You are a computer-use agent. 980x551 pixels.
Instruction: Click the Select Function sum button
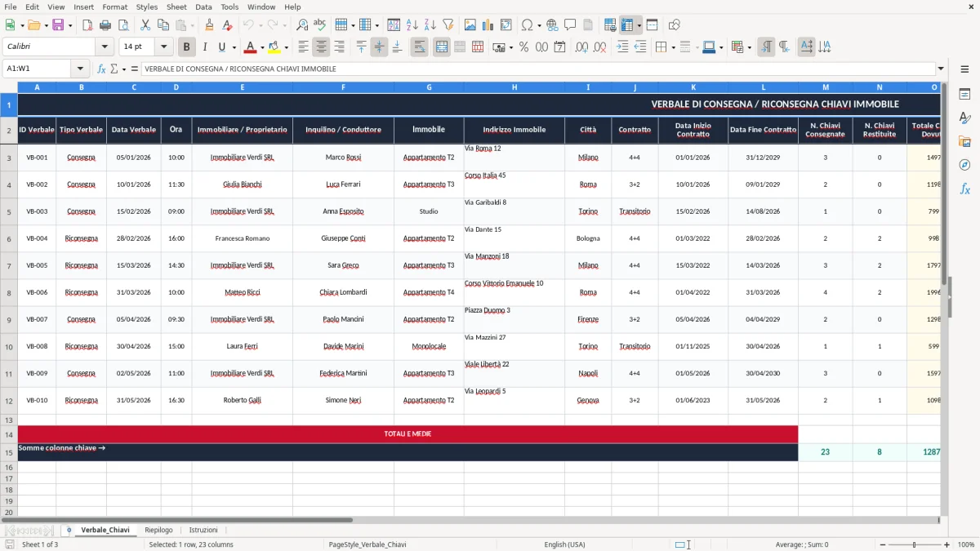(115, 69)
